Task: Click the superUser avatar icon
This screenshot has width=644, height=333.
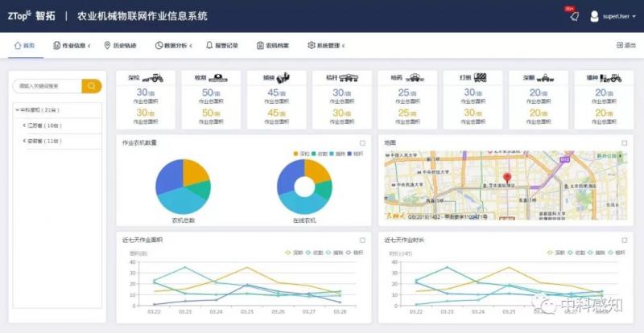Action: click(595, 16)
